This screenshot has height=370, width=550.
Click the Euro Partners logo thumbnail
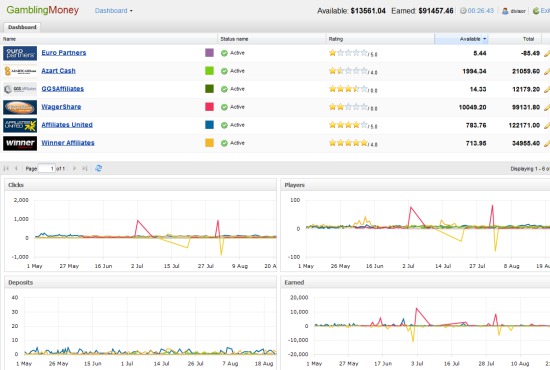tap(20, 53)
